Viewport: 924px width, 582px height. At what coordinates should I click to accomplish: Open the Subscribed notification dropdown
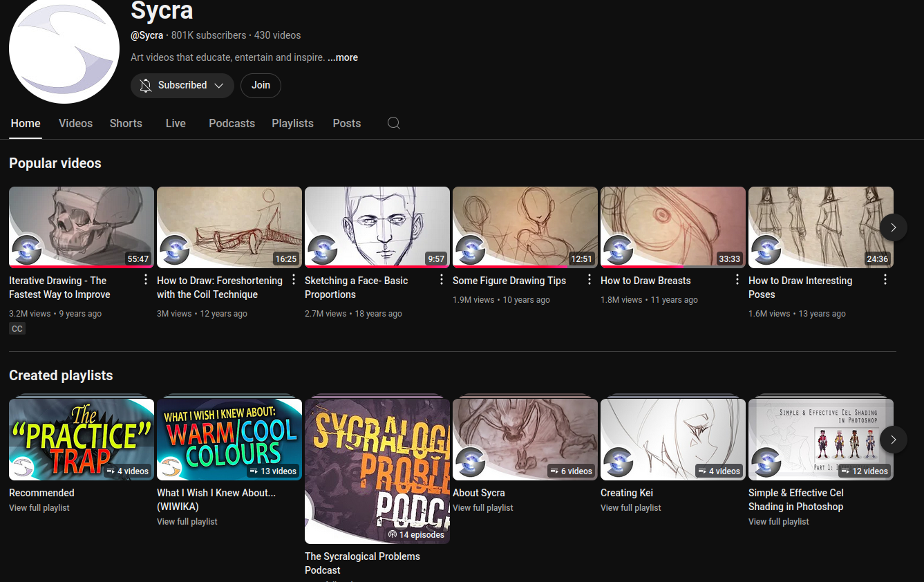coord(182,86)
